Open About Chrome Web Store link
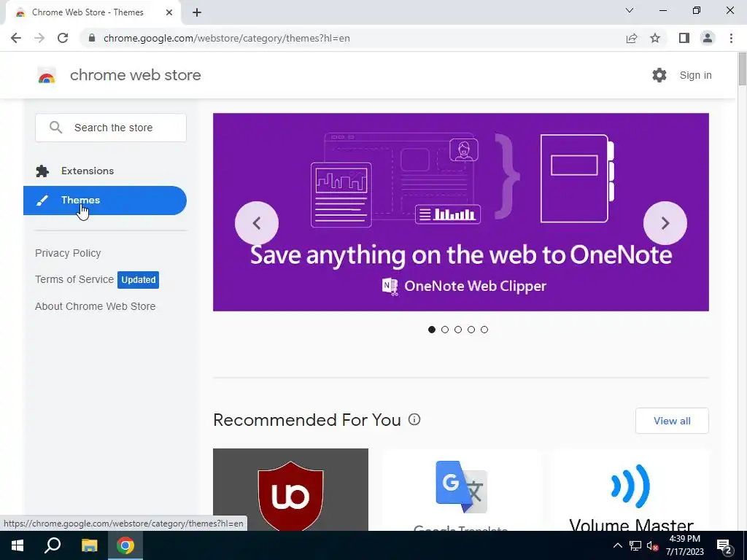747x560 pixels. 96,306
